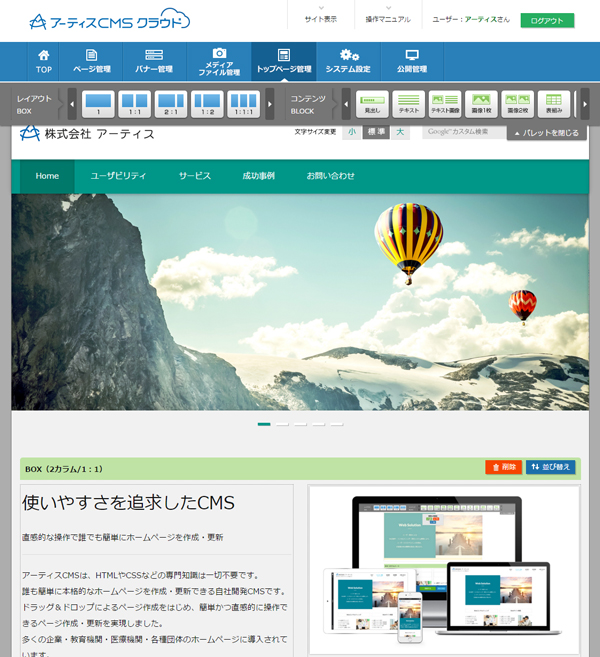Choose the 表組み table block
This screenshot has height=657, width=600.
(x=554, y=104)
